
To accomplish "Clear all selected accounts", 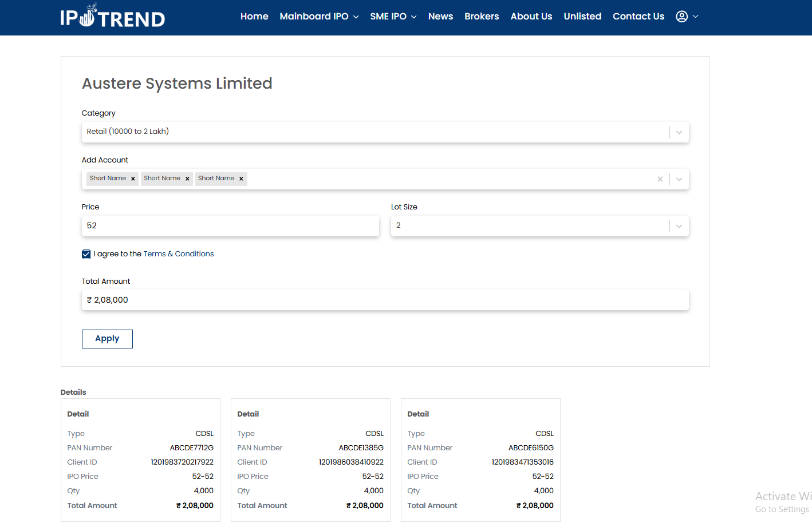I will pyautogui.click(x=660, y=179).
